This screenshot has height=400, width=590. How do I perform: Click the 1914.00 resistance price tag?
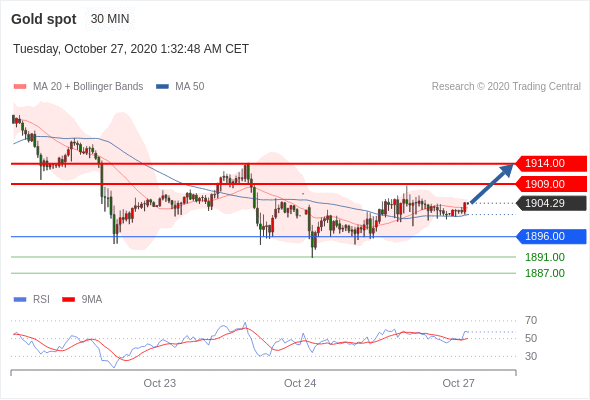pyautogui.click(x=551, y=164)
